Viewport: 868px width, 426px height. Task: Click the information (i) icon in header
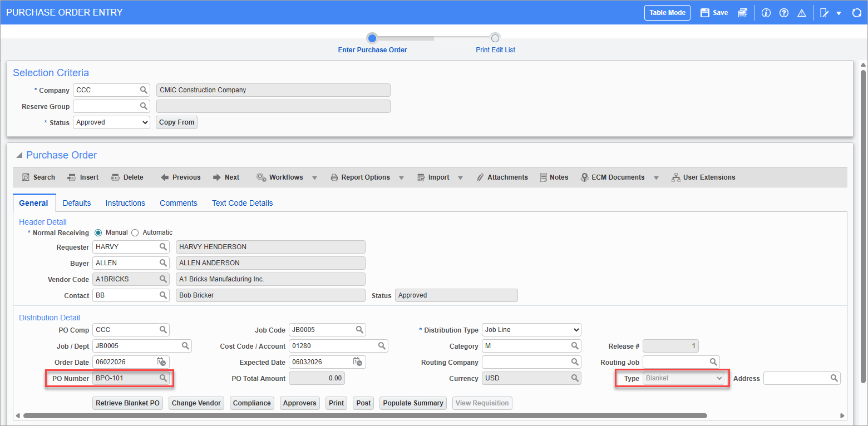766,13
